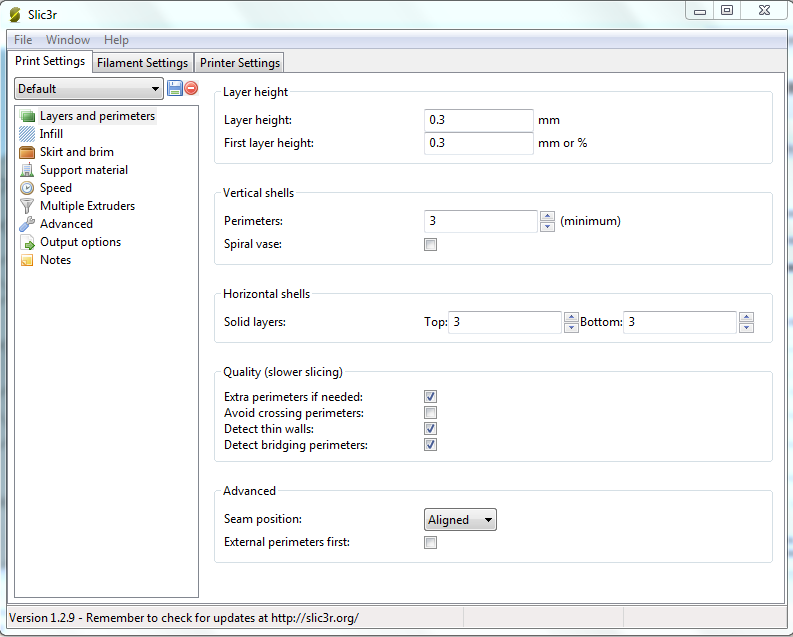This screenshot has width=793, height=637.
Task: Increase Bottom solid layers with the up arrow
Action: tap(746, 317)
